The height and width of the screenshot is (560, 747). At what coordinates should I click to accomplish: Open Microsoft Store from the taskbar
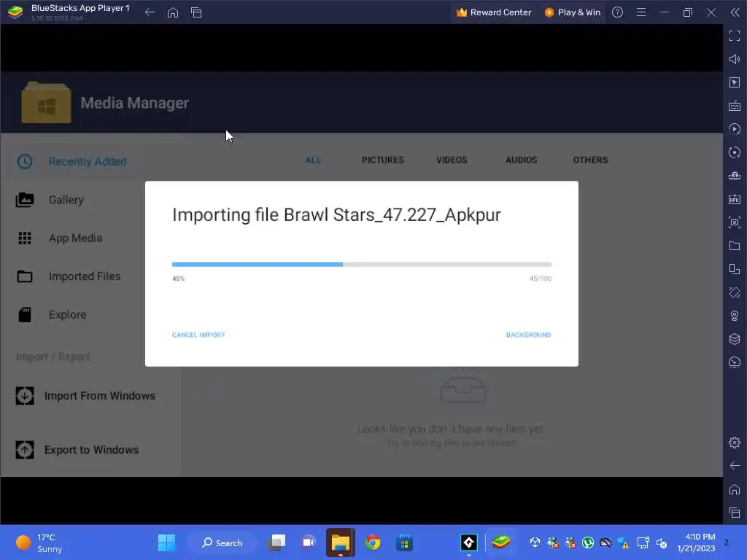(x=404, y=542)
